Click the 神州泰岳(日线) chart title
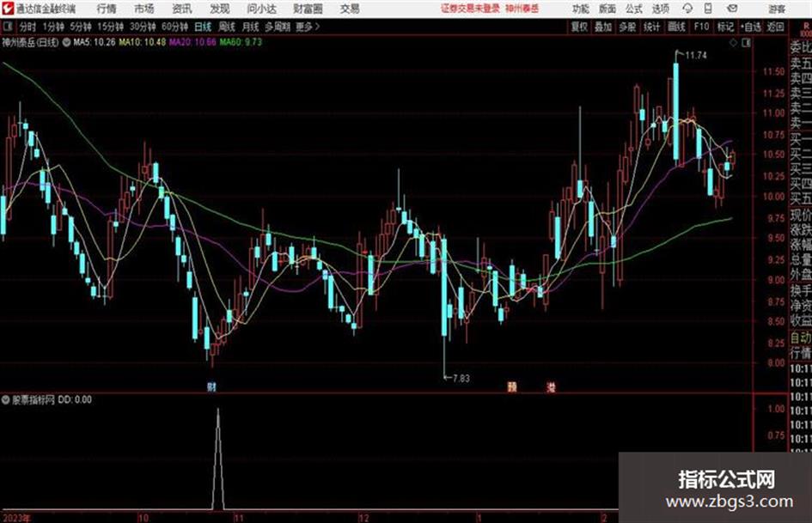812x523 pixels. pyautogui.click(x=31, y=42)
